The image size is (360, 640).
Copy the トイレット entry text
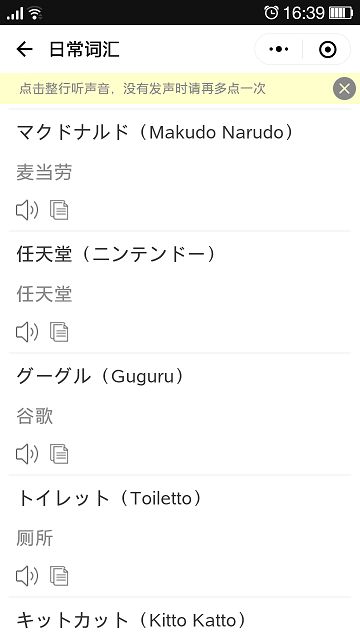59,576
